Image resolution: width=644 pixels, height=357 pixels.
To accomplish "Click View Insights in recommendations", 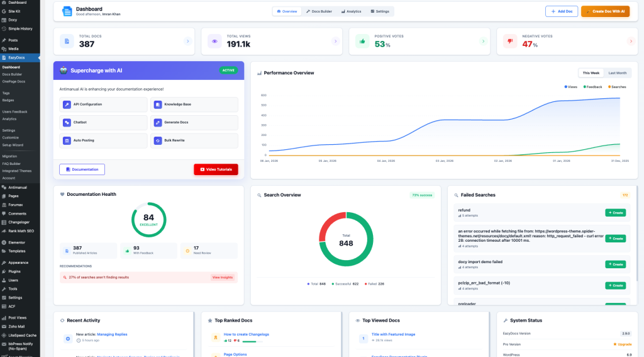I will coord(223,277).
